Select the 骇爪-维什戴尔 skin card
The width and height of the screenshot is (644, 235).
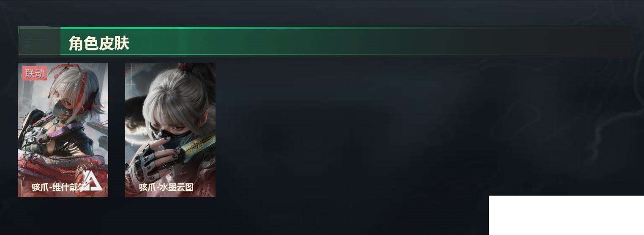click(63, 130)
